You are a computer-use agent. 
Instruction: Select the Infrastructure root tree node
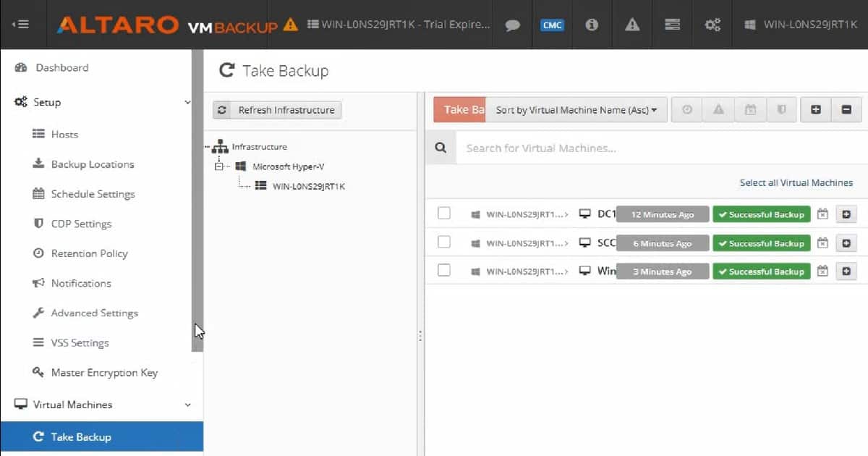pos(259,147)
